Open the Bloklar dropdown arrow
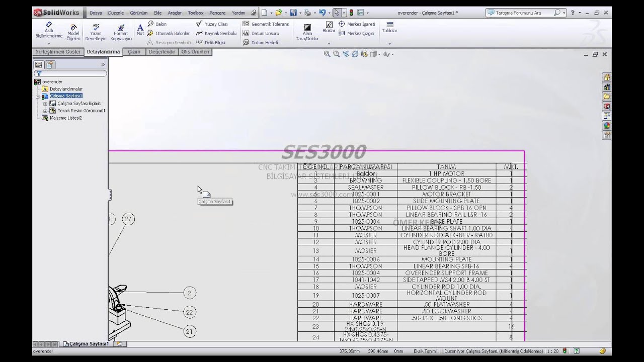644x362 pixels. point(329,44)
